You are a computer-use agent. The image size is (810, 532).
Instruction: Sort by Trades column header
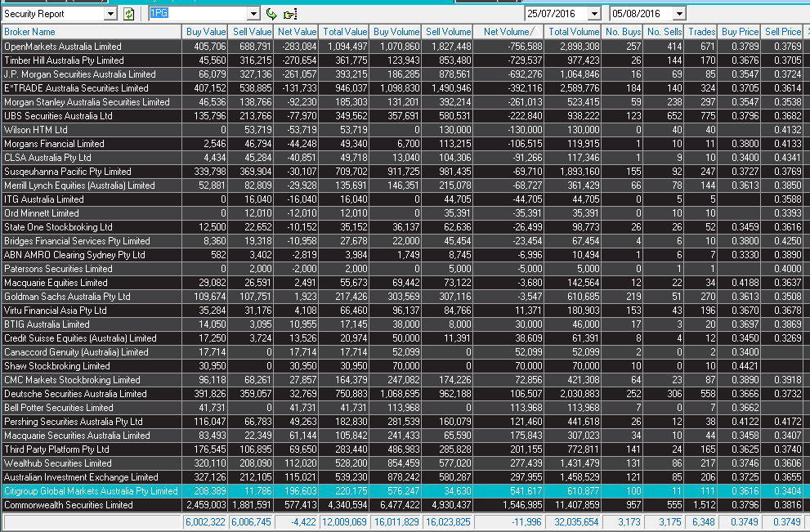[x=701, y=32]
